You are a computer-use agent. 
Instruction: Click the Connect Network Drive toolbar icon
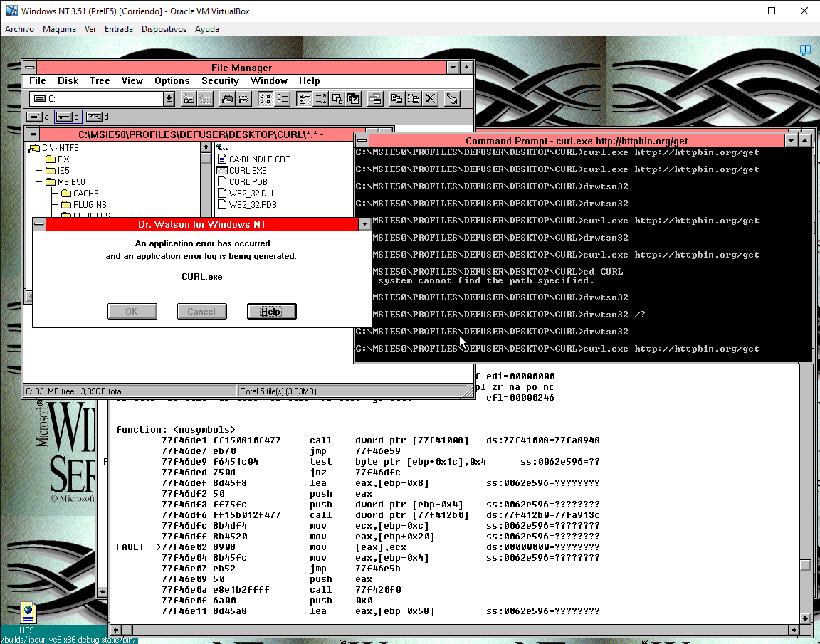189,99
